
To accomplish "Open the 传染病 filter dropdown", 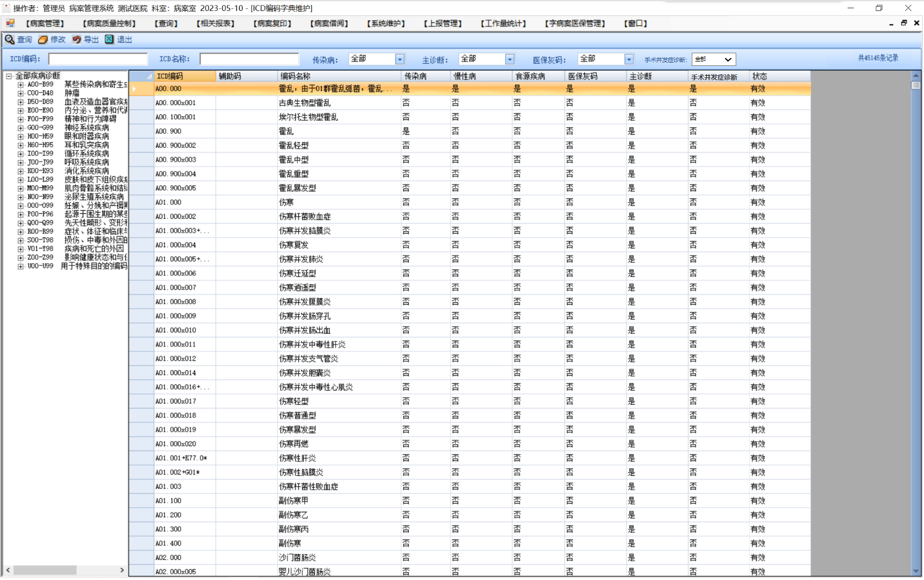I will [x=400, y=59].
